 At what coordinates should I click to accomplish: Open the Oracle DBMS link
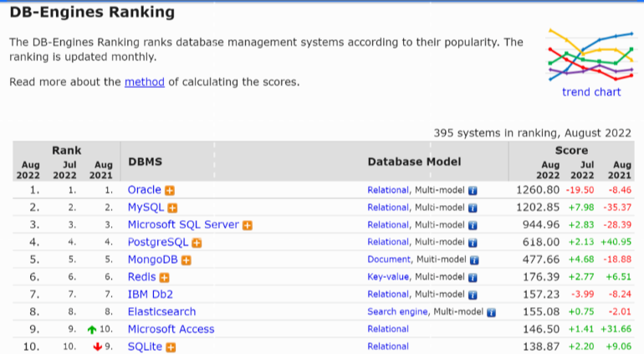(x=144, y=189)
